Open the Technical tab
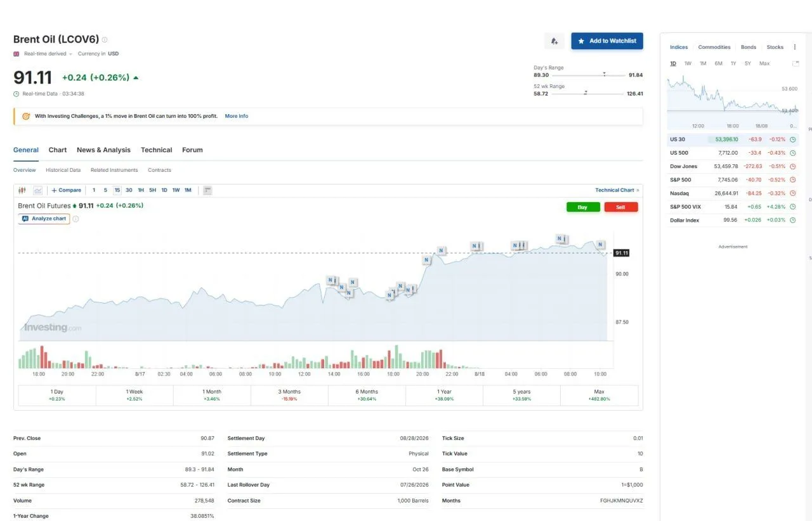Image resolution: width=812 pixels, height=521 pixels. pos(157,150)
